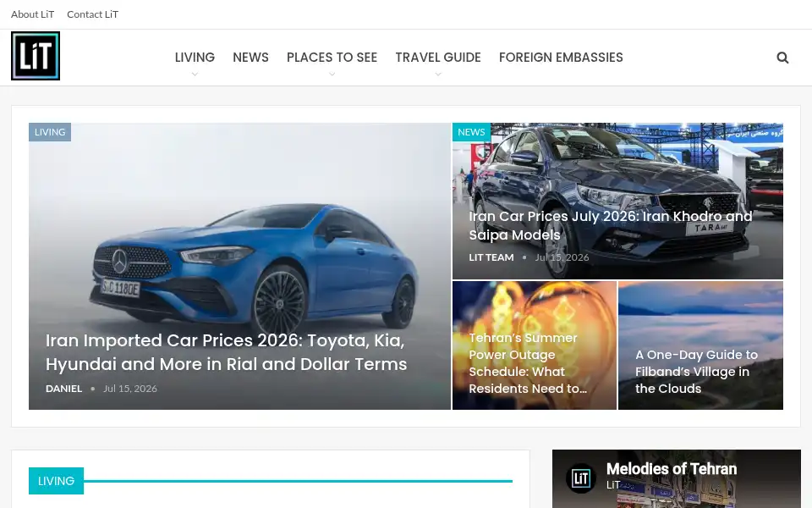The height and width of the screenshot is (508, 812).
Task: Click the LIVING tag on featured article
Action: (x=50, y=132)
